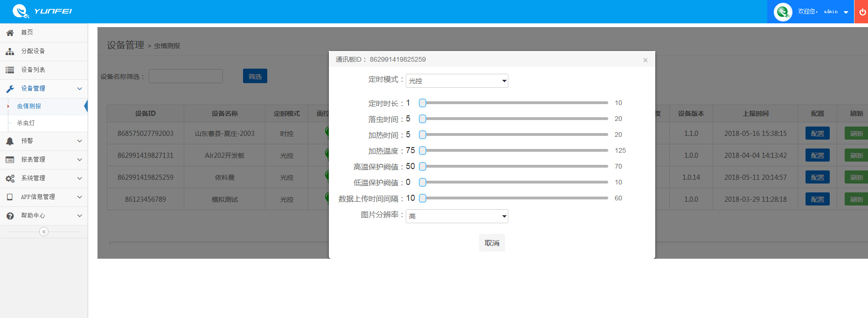
Task: Open the admin user dropdown arrow
Action: (x=846, y=12)
